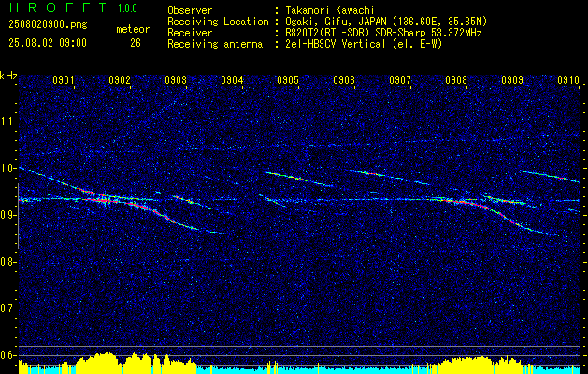This screenshot has width=588, height=374.
Task: Click the 0901 time marker
Action: pos(63,79)
